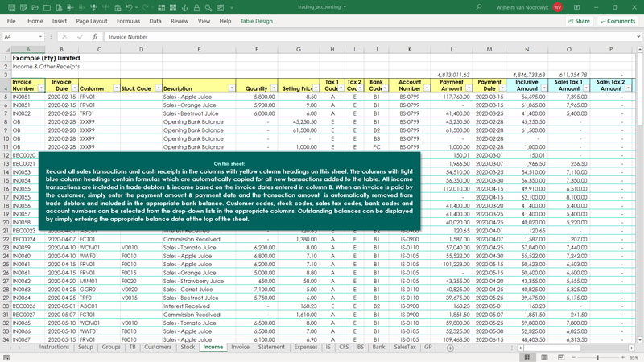Switch to the SalesTax sheet tab
644x362 pixels.
405,348
